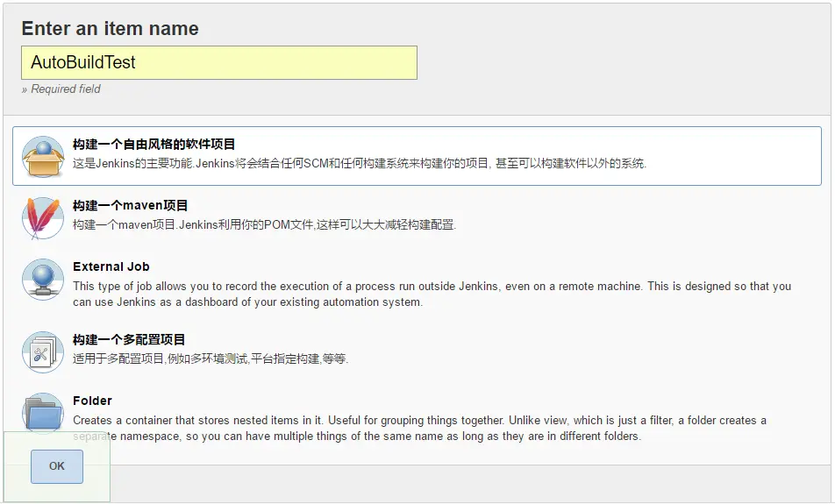Click the External Job monitor icon
The width and height of the screenshot is (835, 504).
tap(43, 279)
